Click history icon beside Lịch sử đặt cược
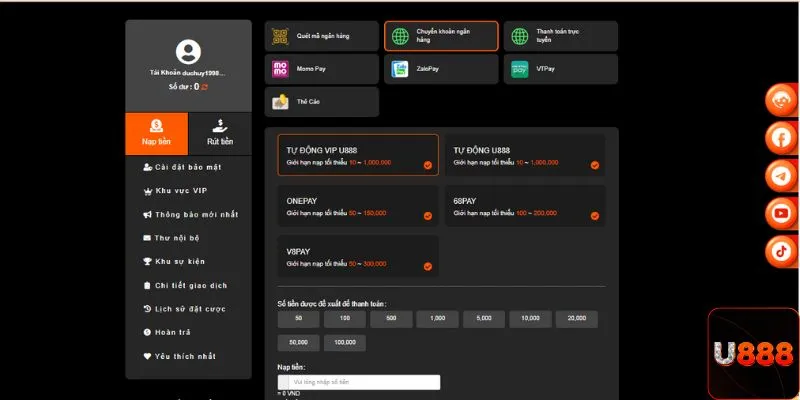 147,309
